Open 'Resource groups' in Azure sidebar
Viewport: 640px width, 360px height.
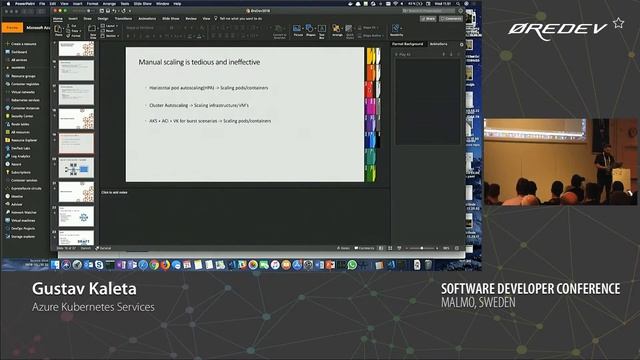click(20, 76)
